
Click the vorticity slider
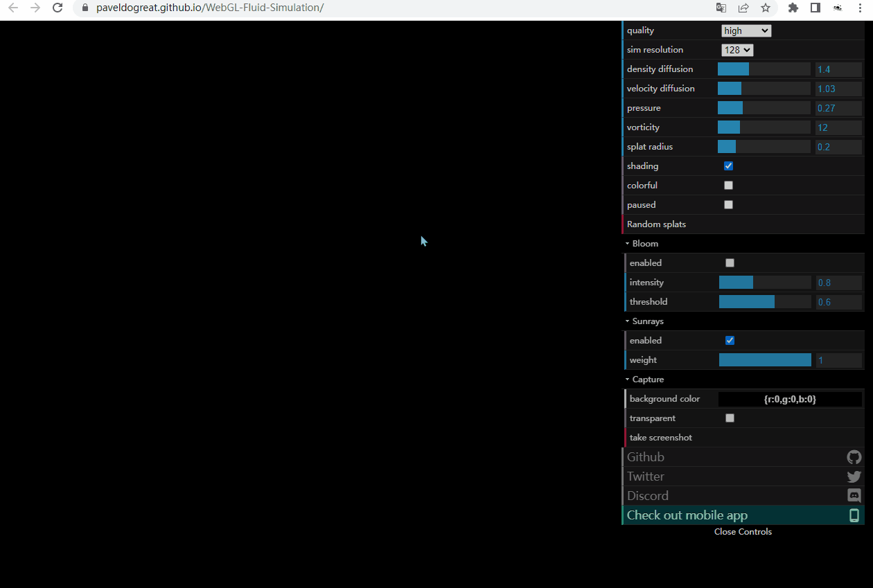coord(764,127)
